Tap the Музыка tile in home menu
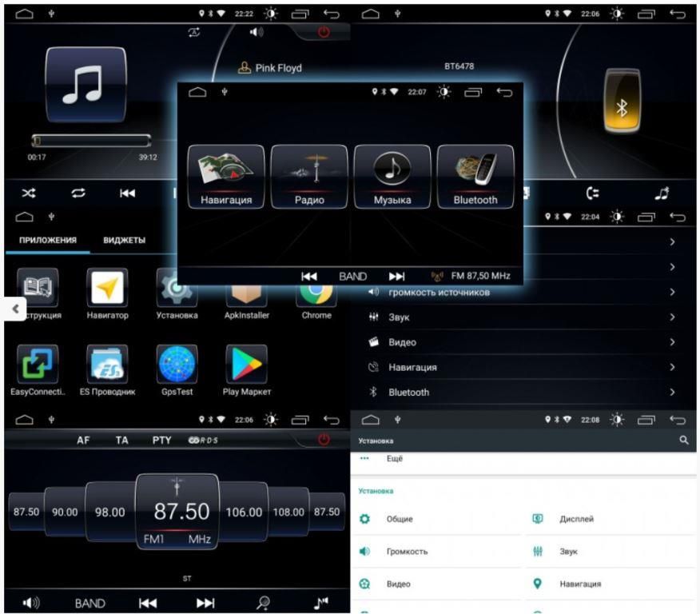Image resolution: width=700 pixels, height=614 pixels. (392, 177)
